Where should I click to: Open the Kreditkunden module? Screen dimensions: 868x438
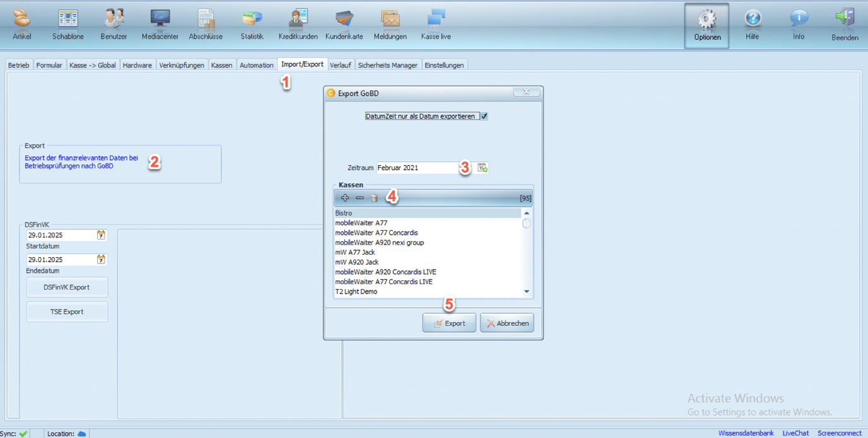[x=297, y=22]
